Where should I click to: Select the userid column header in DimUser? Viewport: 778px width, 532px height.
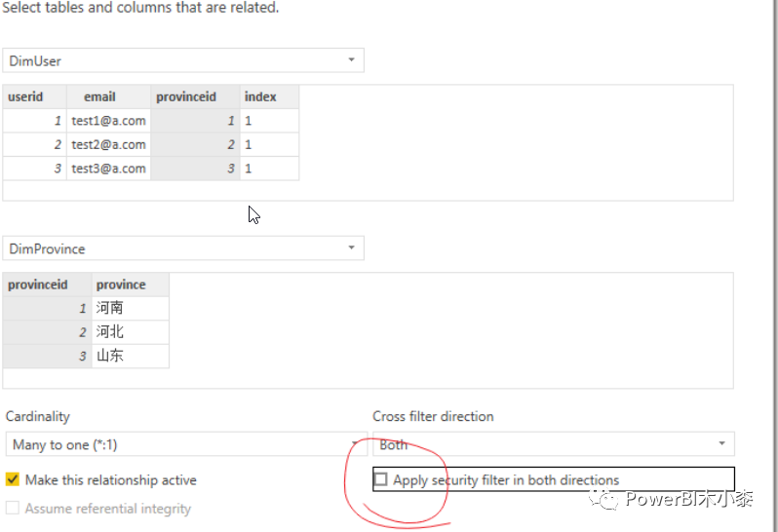click(x=34, y=96)
